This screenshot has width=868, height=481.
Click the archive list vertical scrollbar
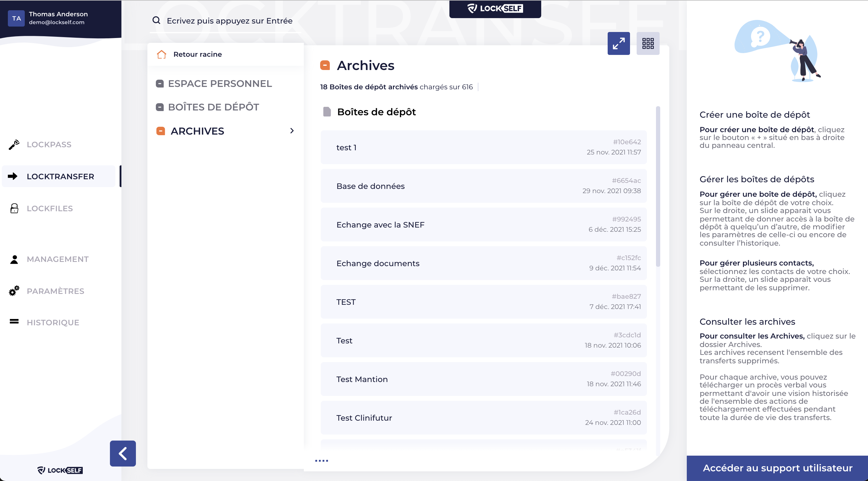(x=658, y=186)
